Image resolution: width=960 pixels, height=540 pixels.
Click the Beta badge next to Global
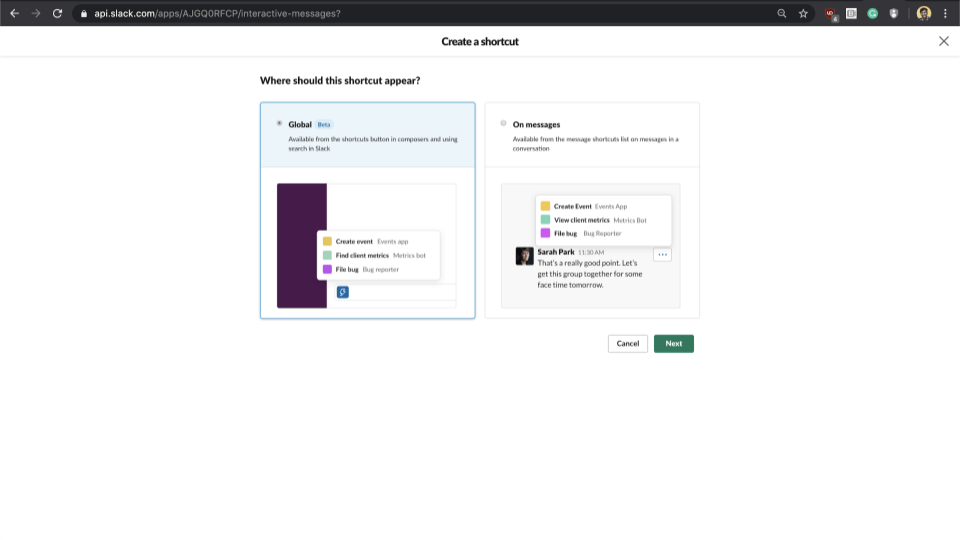(x=324, y=124)
